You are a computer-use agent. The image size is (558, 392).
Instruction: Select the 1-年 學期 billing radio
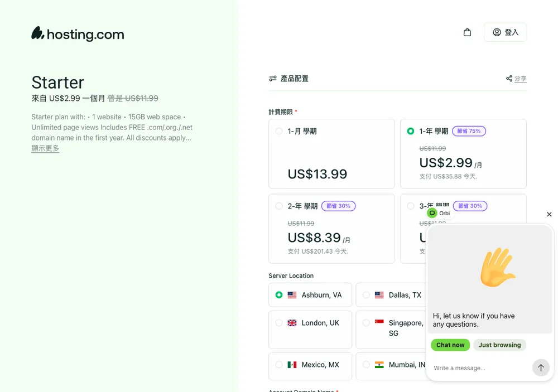pyautogui.click(x=410, y=131)
